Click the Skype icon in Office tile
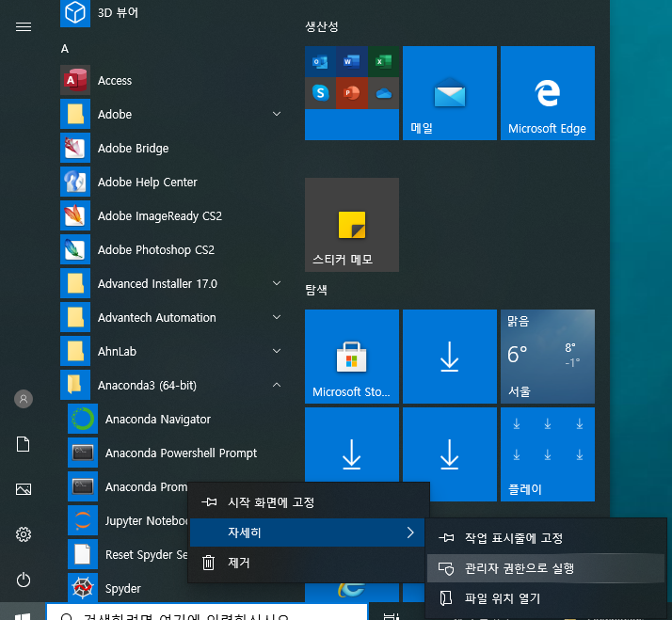Viewport: 672px width, 620px height. coord(321,93)
